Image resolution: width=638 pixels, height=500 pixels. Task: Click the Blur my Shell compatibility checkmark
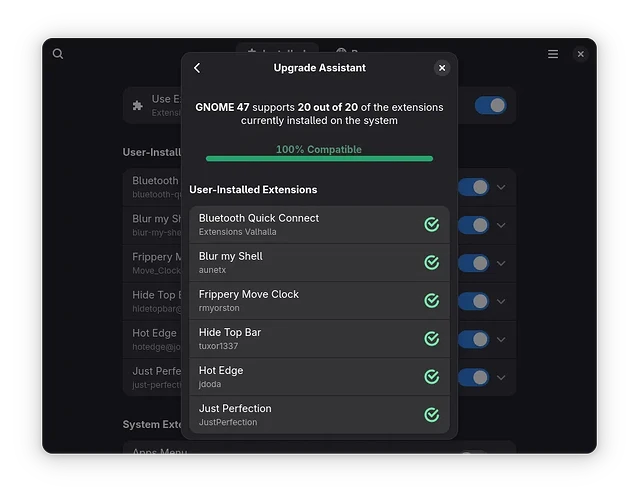[432, 262]
